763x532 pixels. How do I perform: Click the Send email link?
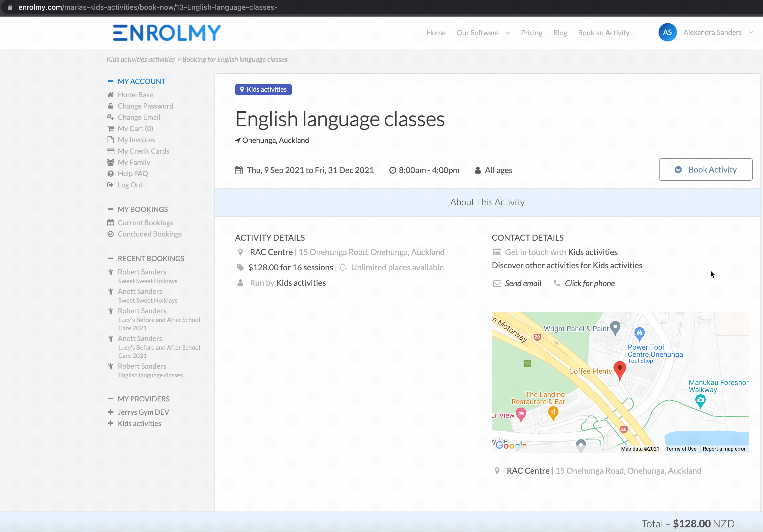click(x=523, y=283)
